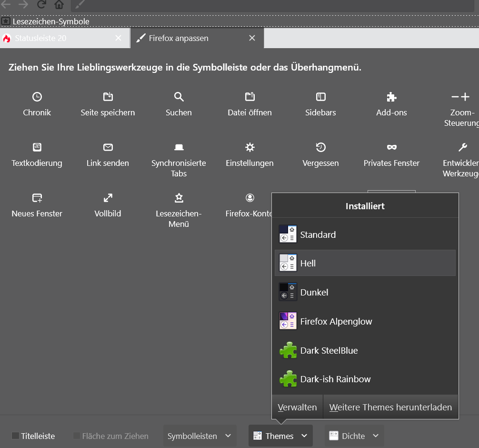Click the Verwalten button
The width and height of the screenshot is (479, 448).
click(297, 407)
